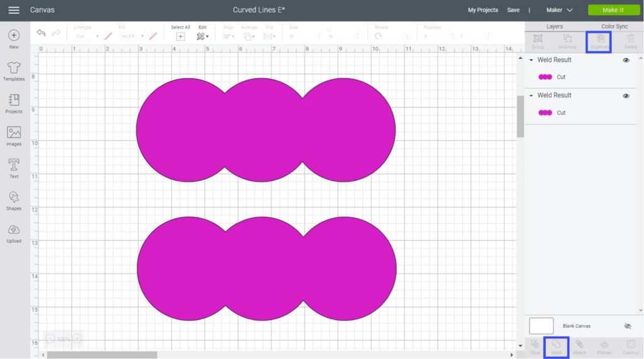Click the Weld tool button
This screenshot has height=359, width=644.
(556, 346)
